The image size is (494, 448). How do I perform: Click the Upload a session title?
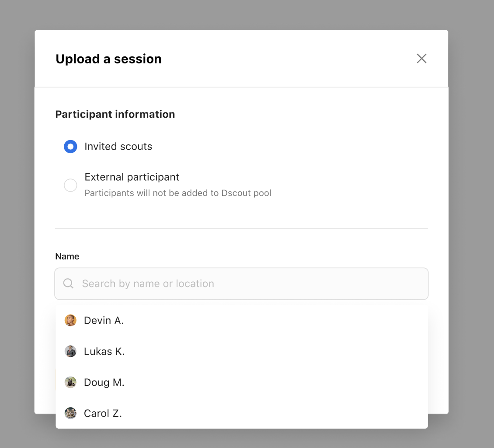pos(108,59)
